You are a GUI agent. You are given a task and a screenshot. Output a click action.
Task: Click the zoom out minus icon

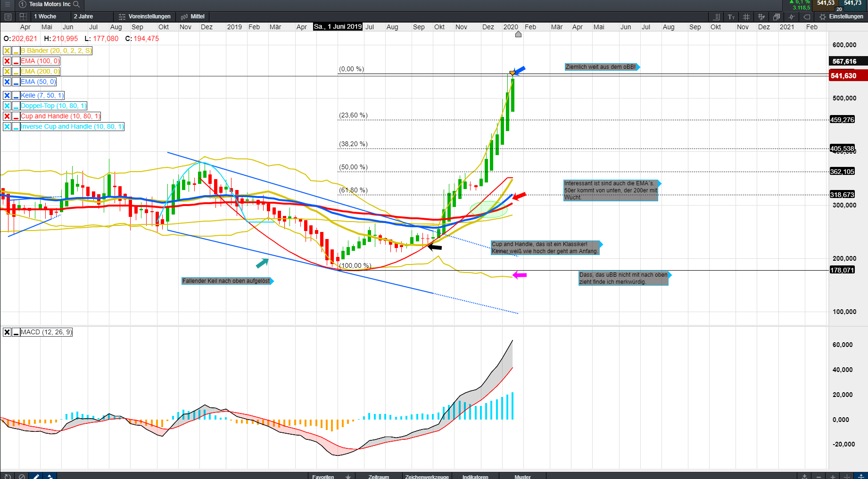pos(818,476)
